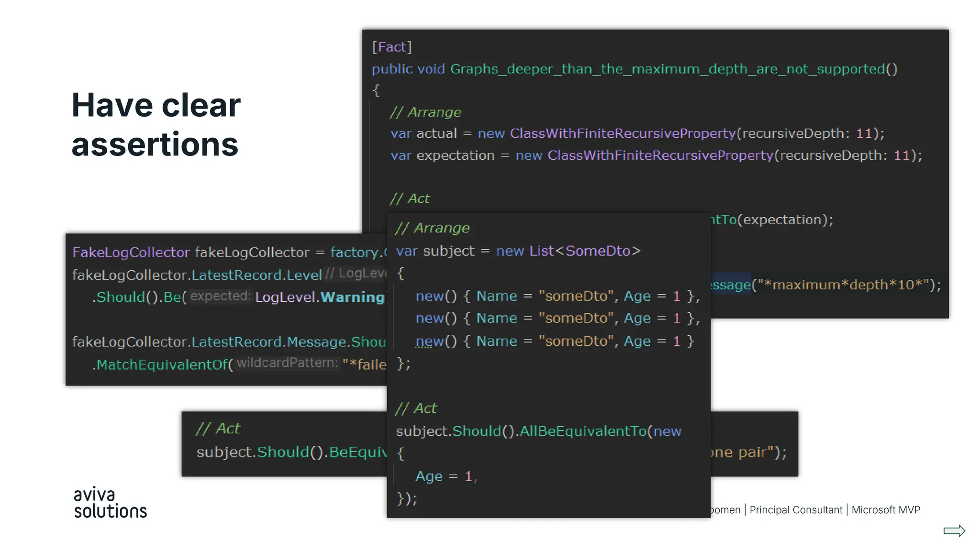980x551 pixels.
Task: Click the 'Age = 1,' line
Action: pos(446,476)
